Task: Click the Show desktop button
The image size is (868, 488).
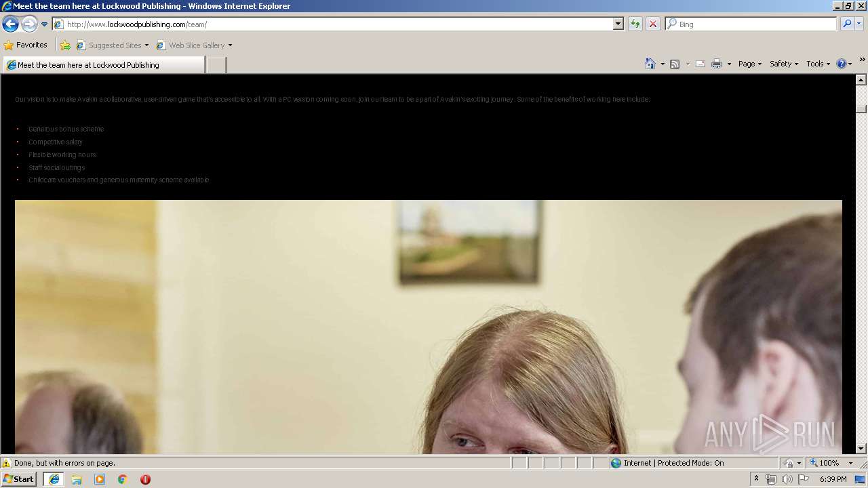Action: point(861,479)
